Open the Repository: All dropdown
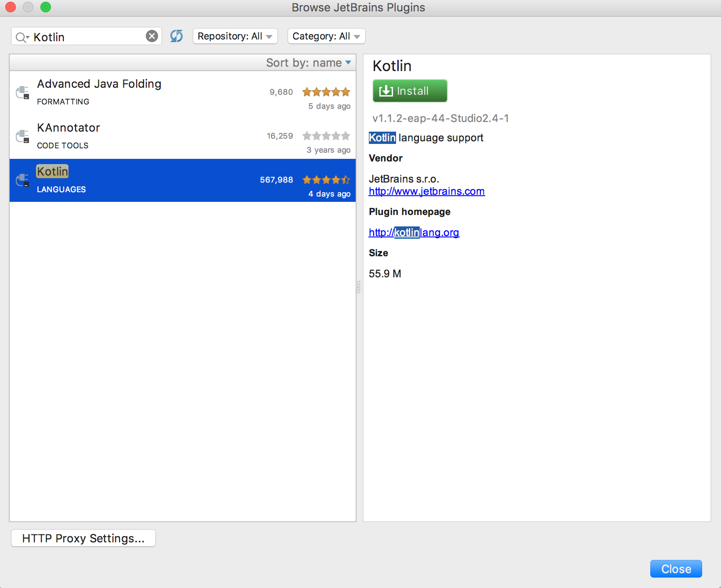Image resolution: width=721 pixels, height=588 pixels. (x=235, y=36)
